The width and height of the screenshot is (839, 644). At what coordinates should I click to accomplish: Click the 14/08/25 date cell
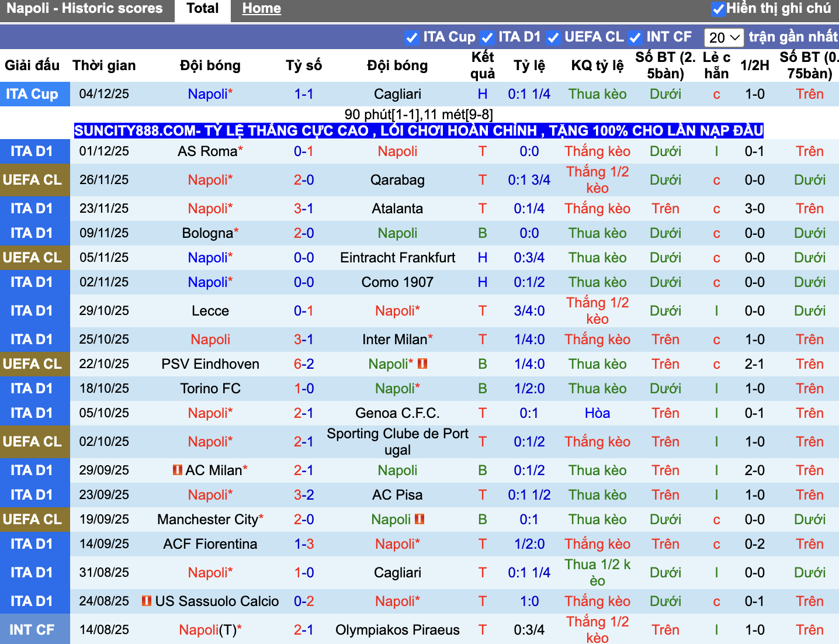click(104, 630)
